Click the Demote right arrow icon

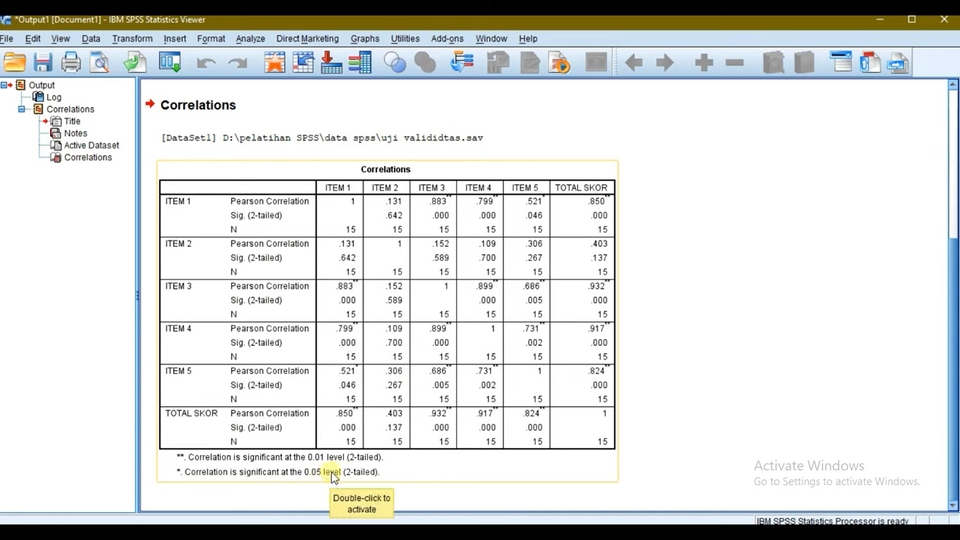point(665,62)
